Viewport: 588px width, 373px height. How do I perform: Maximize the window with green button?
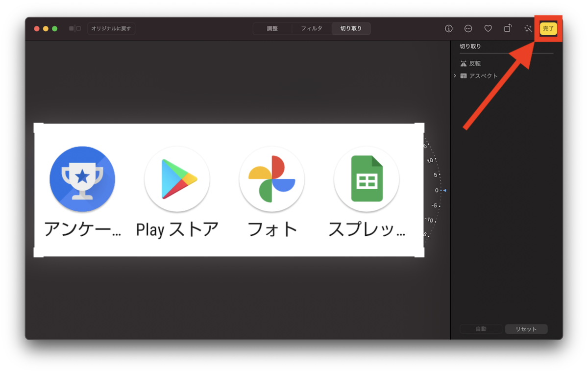tap(55, 29)
